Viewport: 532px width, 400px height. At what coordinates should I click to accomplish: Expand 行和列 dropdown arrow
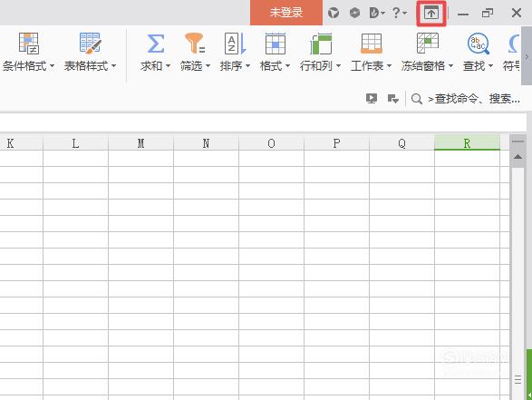tap(338, 65)
